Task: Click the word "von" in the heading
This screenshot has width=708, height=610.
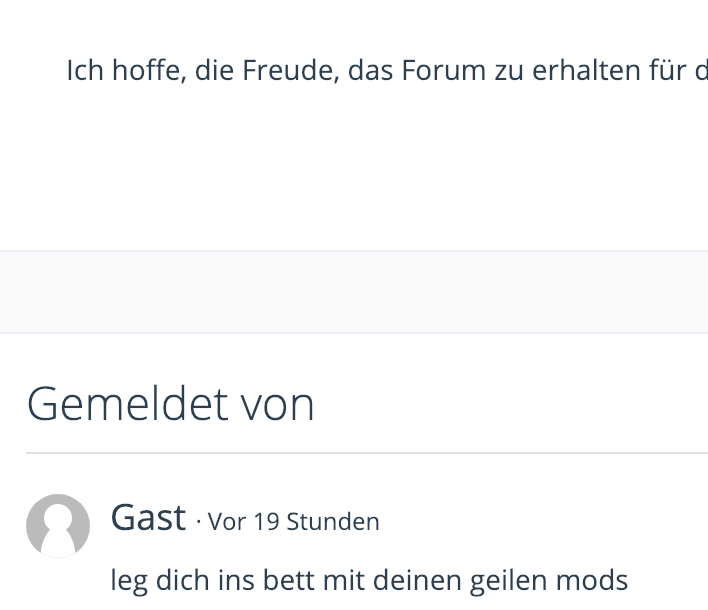Action: [277, 404]
